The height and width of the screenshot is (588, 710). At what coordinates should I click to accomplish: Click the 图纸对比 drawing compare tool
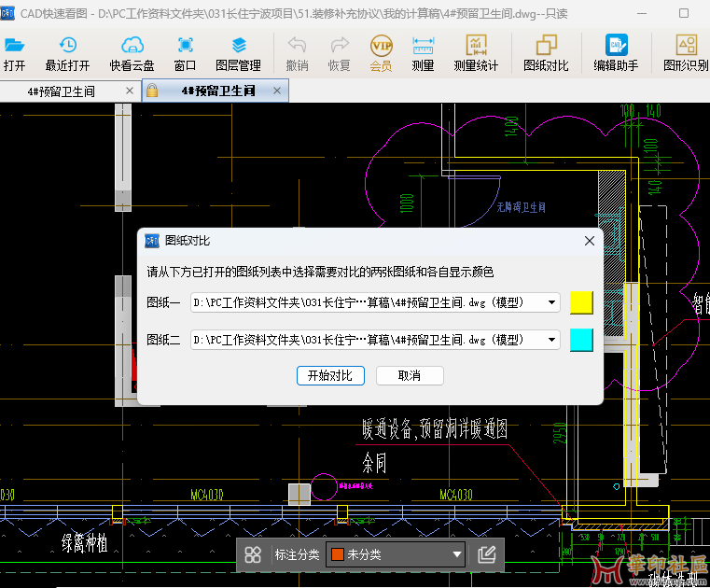(x=546, y=53)
